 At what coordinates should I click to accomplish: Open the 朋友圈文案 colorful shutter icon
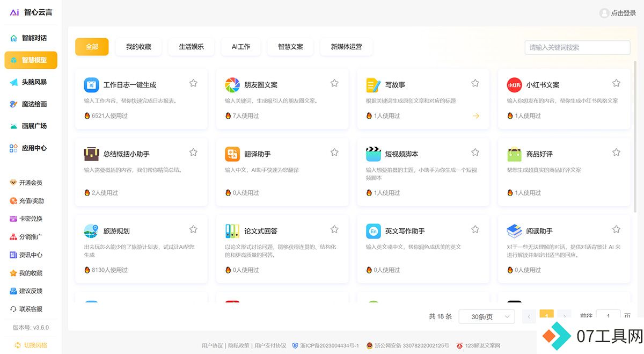pos(232,85)
